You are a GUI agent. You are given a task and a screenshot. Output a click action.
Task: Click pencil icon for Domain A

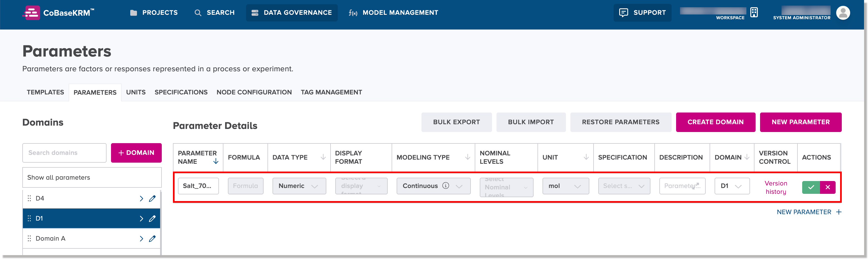click(152, 238)
